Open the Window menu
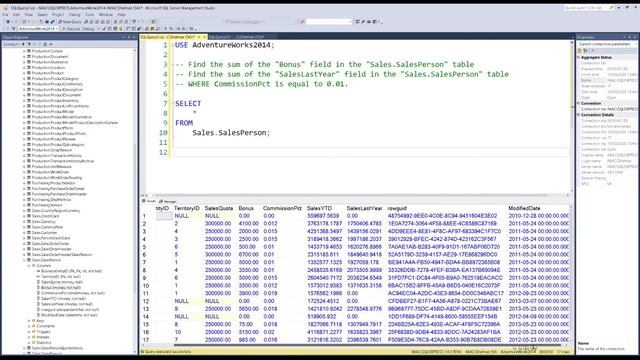Viewport: 640px width, 360px height. pos(106,15)
